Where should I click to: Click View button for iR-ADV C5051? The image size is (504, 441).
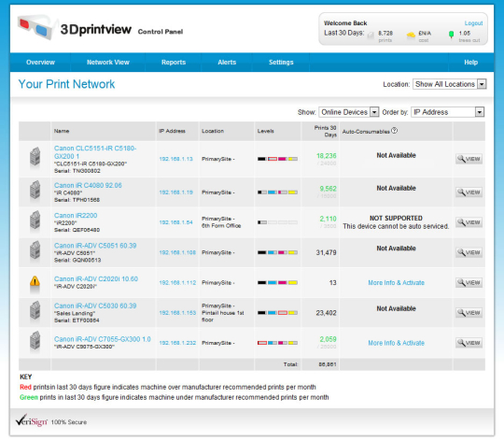pyautogui.click(x=469, y=252)
